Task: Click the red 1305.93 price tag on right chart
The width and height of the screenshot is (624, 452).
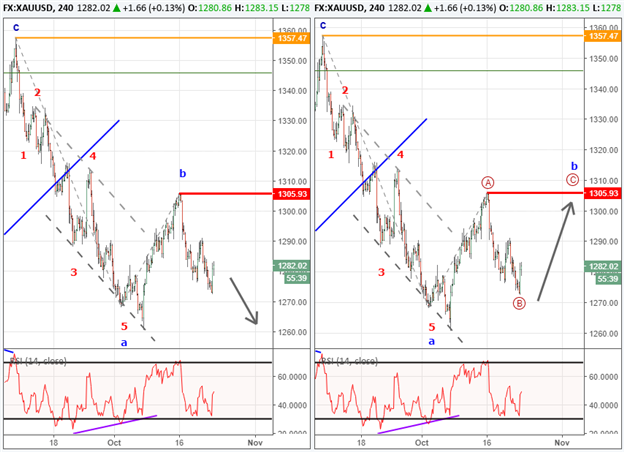Action: 603,193
